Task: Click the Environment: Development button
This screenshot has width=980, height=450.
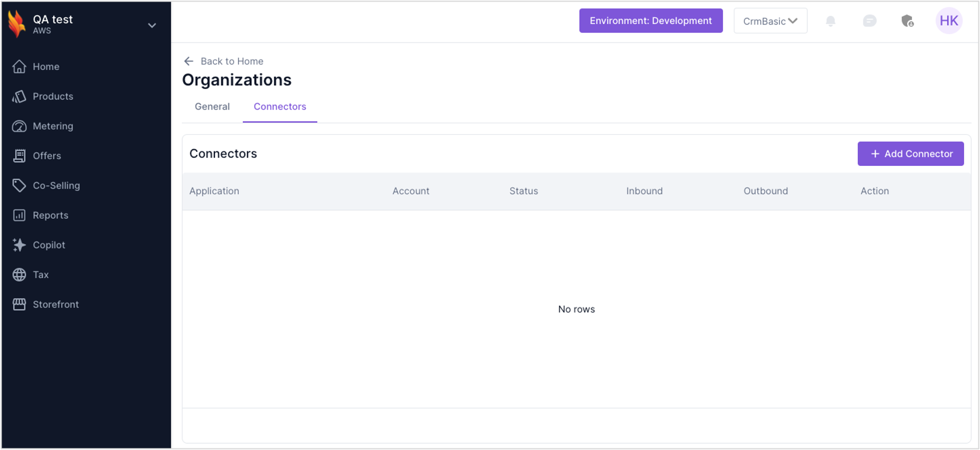Action: coord(650,21)
